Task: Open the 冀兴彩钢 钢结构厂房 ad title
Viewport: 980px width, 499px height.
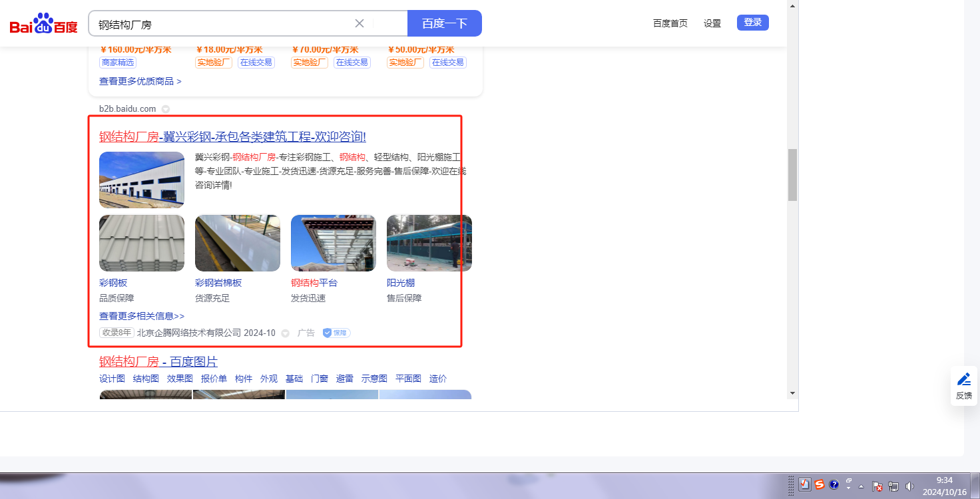Action: 232,137
